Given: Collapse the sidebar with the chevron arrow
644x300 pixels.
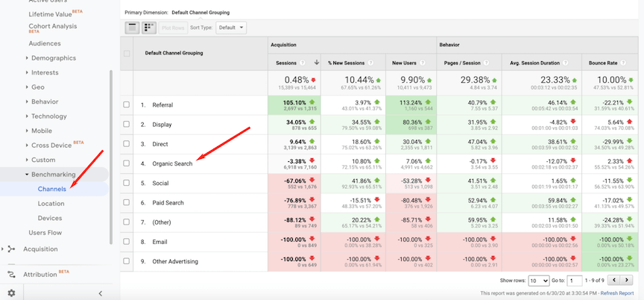Looking at the screenshot, I should point(100,293).
